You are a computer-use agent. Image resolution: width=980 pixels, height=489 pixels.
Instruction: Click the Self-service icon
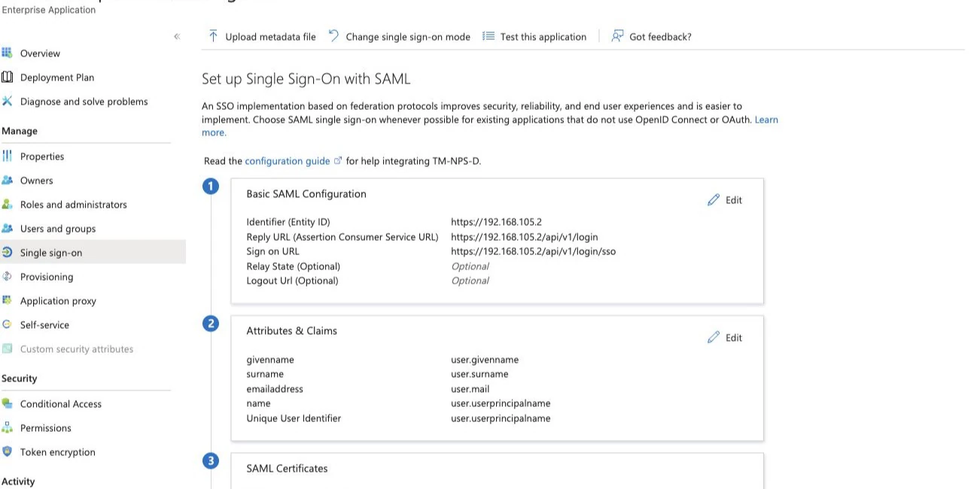(x=7, y=324)
